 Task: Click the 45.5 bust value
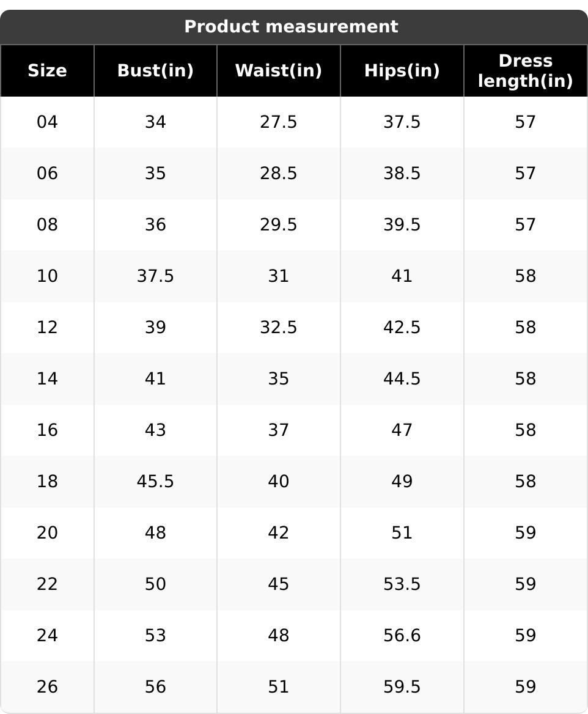pyautogui.click(x=155, y=482)
